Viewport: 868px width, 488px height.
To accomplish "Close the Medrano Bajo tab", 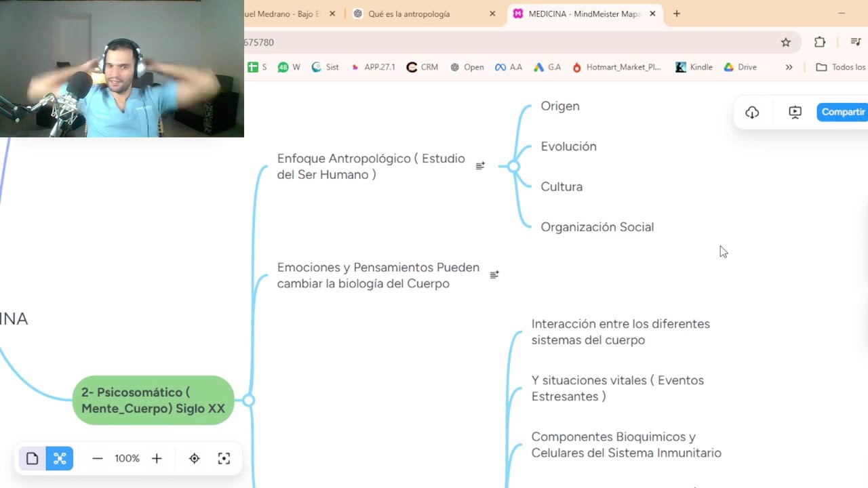I will (x=332, y=14).
